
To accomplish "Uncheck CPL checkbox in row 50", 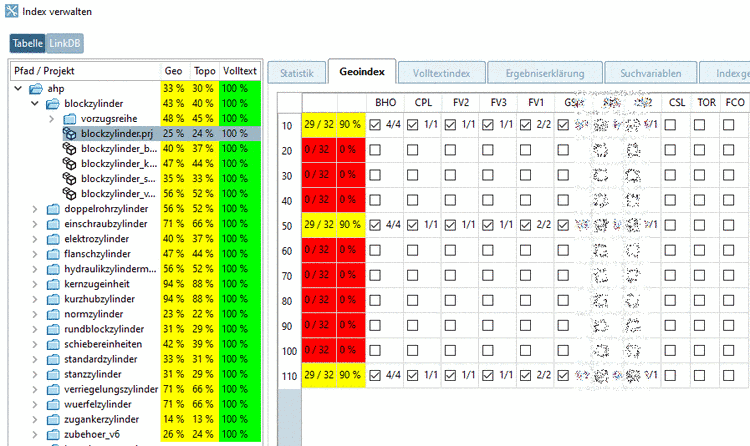I will (x=412, y=225).
